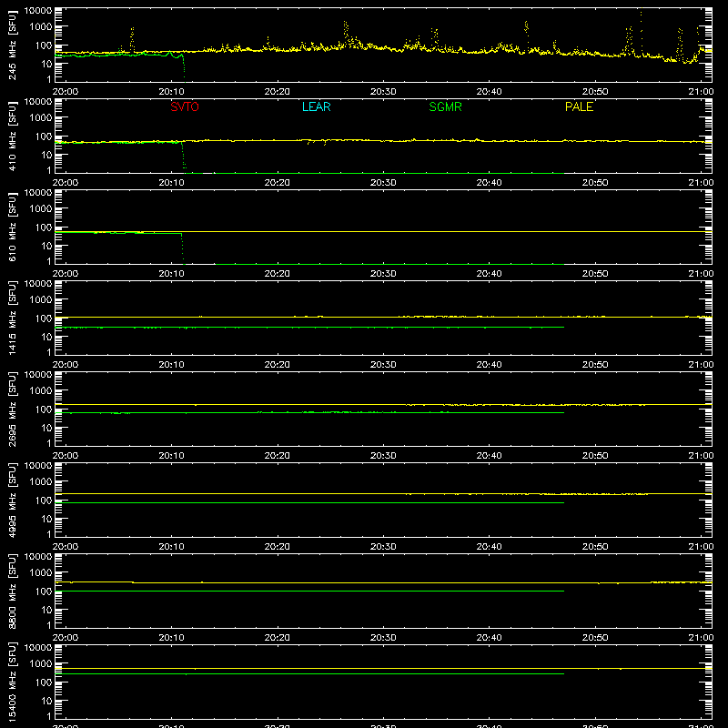Viewport: 728px width, 728px height.
Task: Click the 10000 y-axis value of 245 MHz panel
Action: (x=38, y=11)
